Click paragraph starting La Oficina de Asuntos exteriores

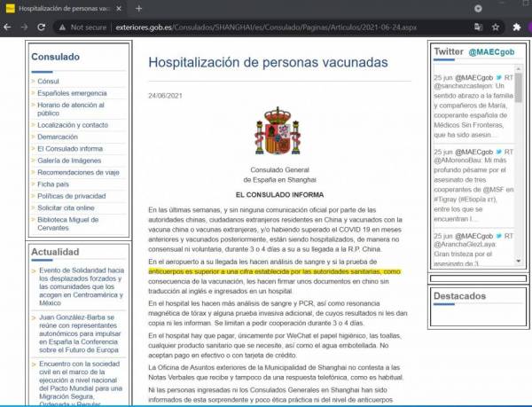[276, 372]
